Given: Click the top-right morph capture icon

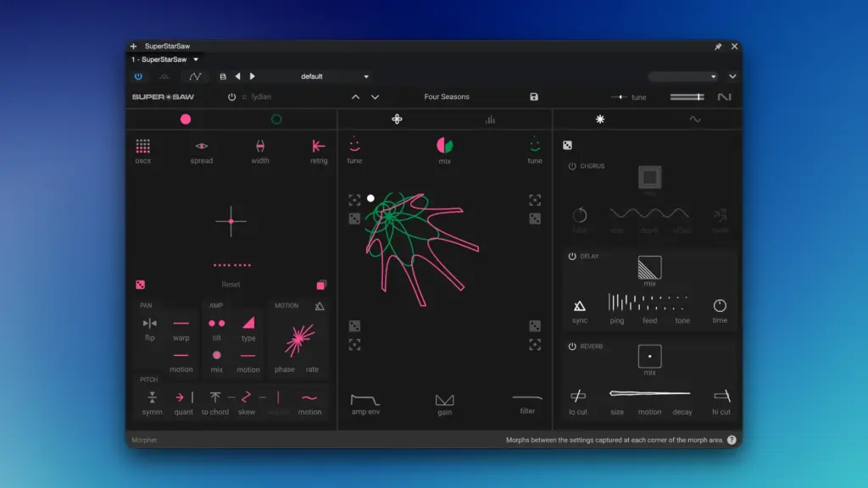Looking at the screenshot, I should (x=535, y=200).
